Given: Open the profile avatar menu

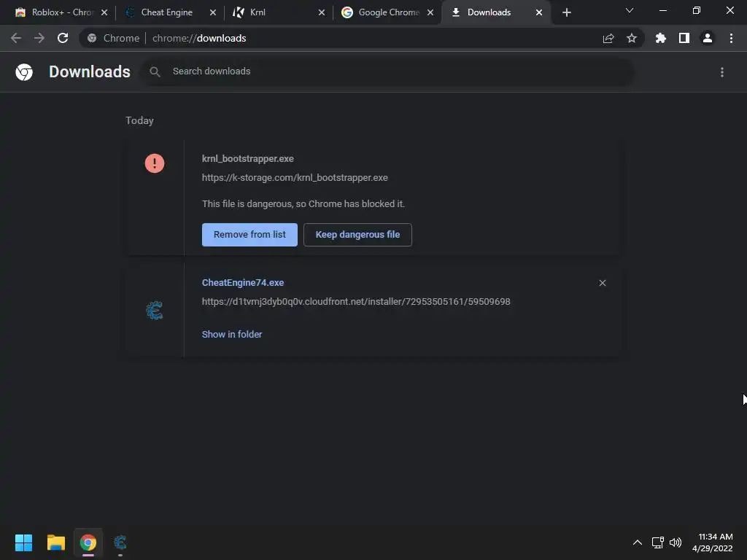Looking at the screenshot, I should (708, 38).
